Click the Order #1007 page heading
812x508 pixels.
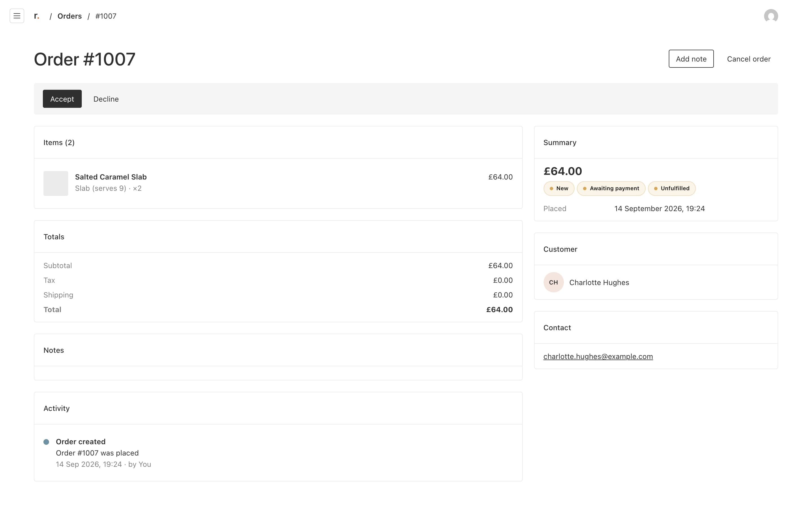pyautogui.click(x=85, y=59)
